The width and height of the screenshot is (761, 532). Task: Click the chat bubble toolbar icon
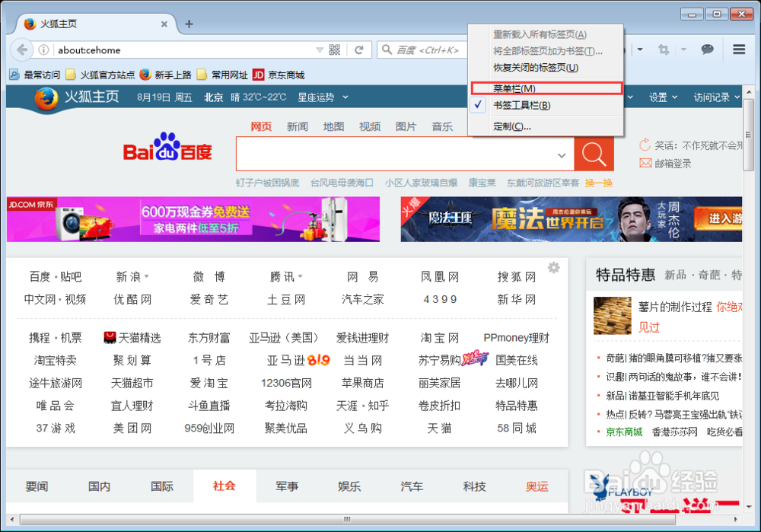707,49
